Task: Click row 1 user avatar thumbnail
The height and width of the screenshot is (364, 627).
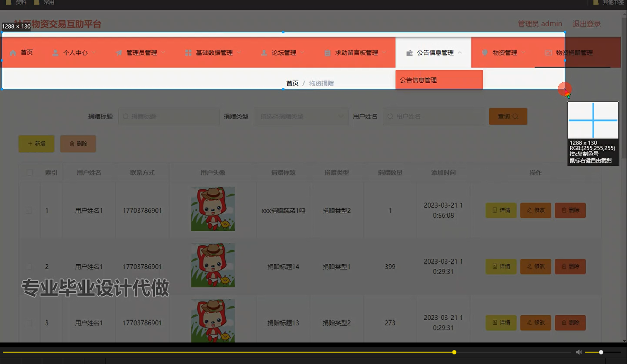Action: tap(213, 208)
